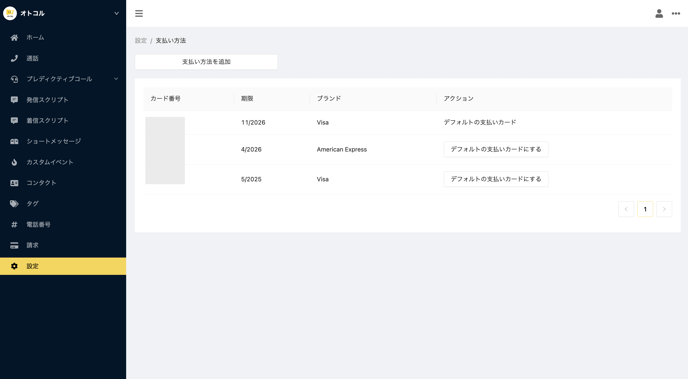
Task: Select page 1 in pagination
Action: click(645, 209)
